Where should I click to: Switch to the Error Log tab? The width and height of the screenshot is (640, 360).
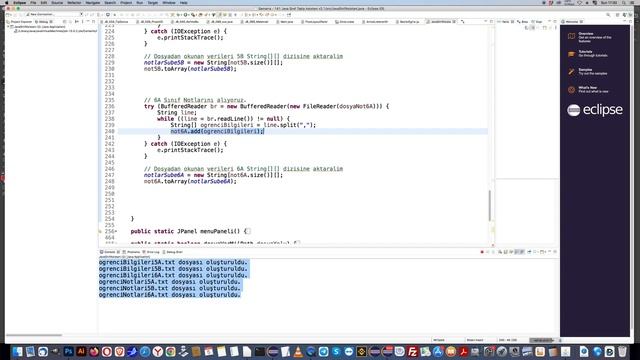click(x=152, y=252)
